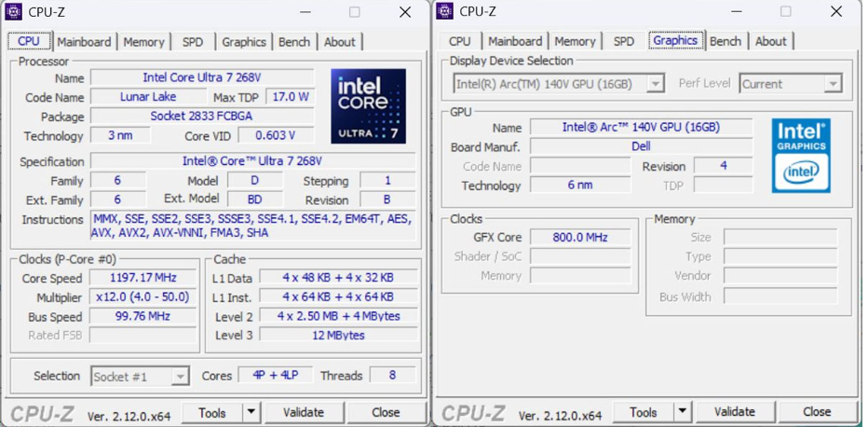This screenshot has height=427, width=868.
Task: Click Board Manuf. value Dell
Action: coord(641,146)
